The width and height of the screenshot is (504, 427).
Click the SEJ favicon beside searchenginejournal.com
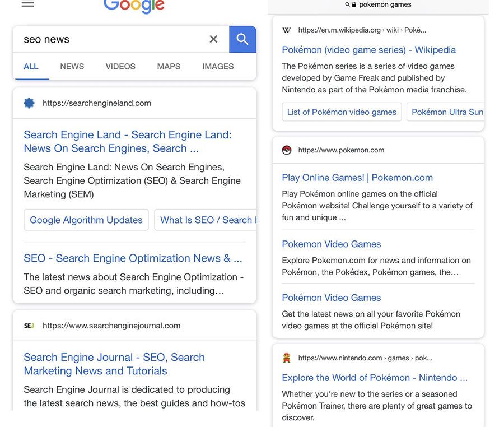29,325
